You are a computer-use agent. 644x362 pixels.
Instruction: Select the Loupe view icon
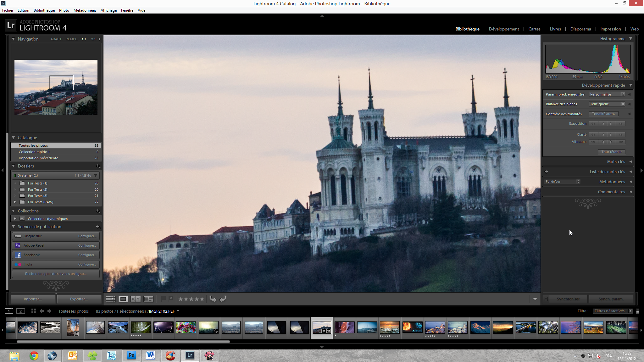point(123,299)
